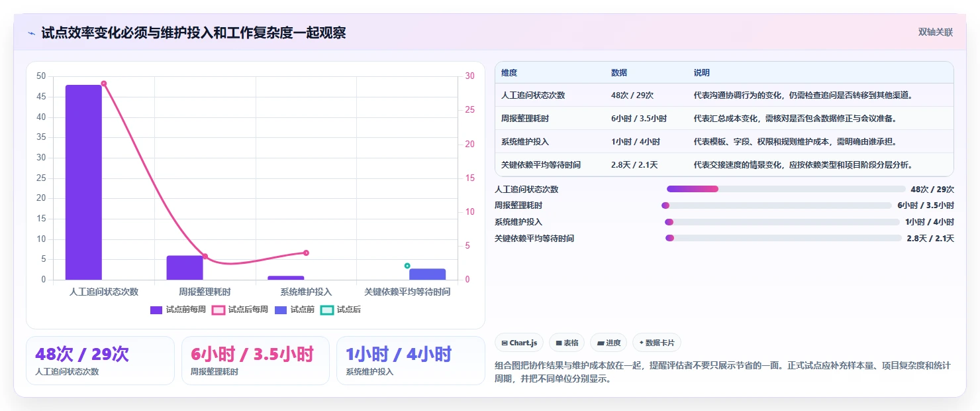Click the Chart.js tag chip
The width and height of the screenshot is (980, 411).
click(519, 343)
